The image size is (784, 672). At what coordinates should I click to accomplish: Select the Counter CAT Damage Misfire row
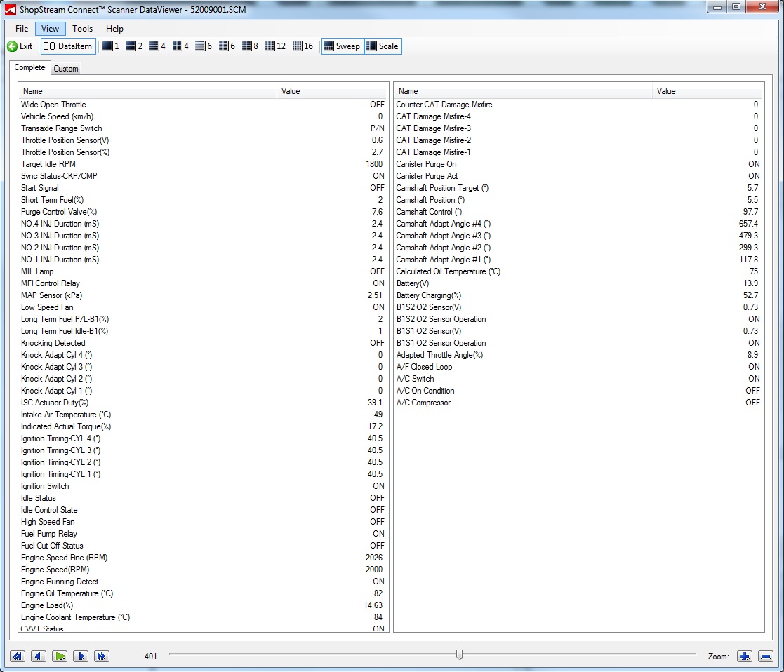(578, 105)
